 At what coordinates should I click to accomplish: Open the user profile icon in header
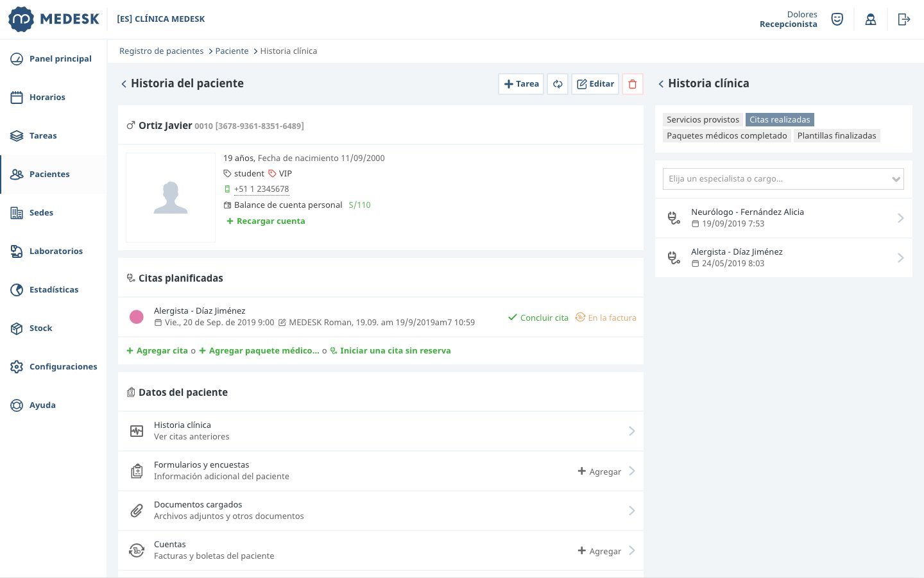click(870, 19)
